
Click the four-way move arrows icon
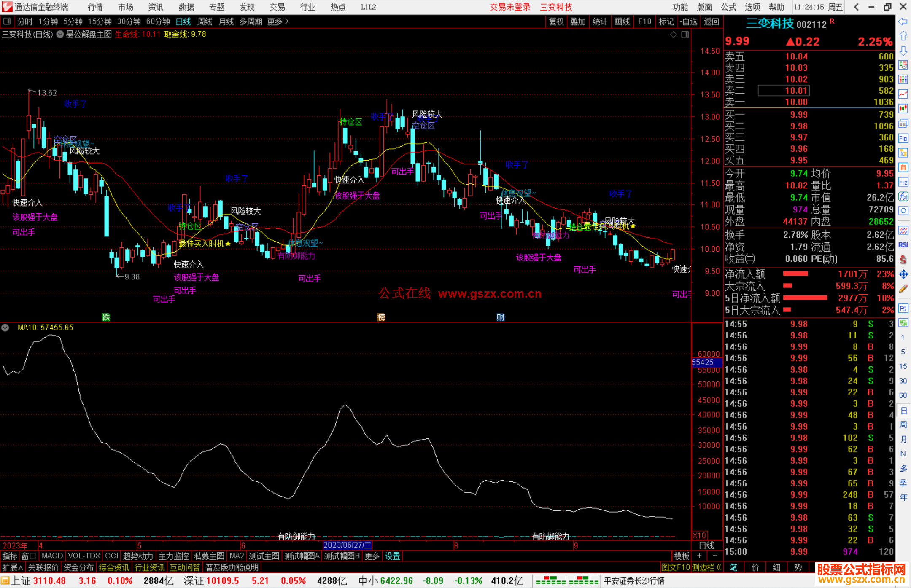(x=903, y=274)
